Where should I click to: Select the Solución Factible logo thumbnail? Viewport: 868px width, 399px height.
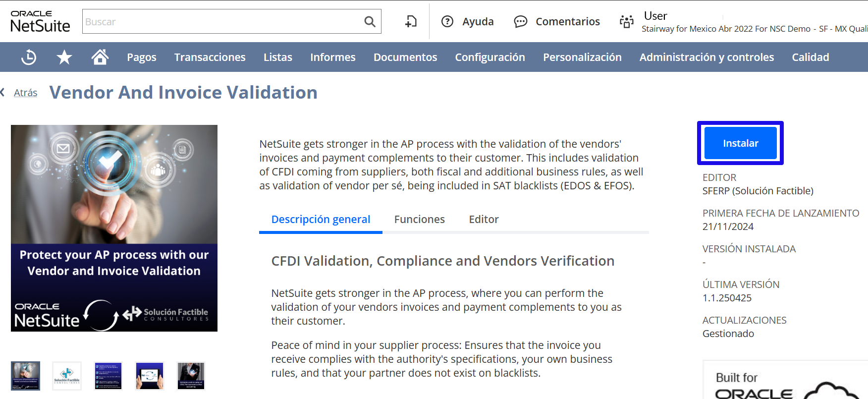[67, 376]
